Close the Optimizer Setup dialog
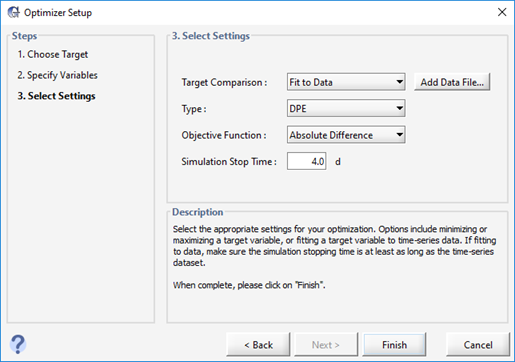The image size is (515, 362). tap(502, 12)
